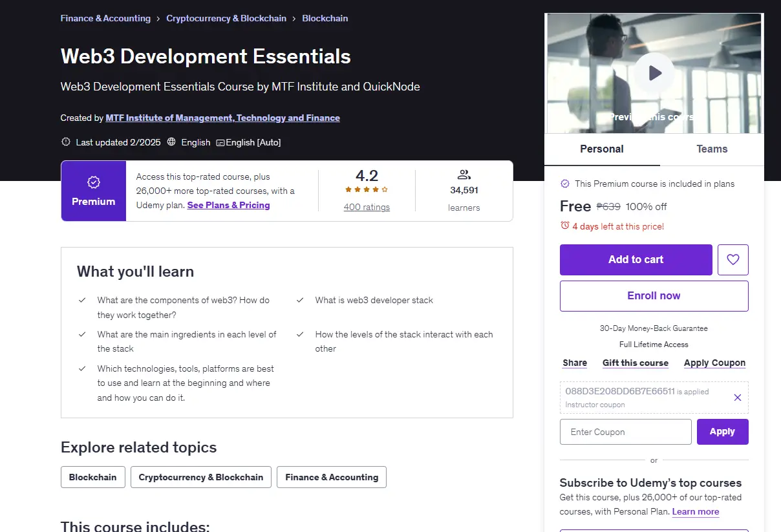Click the Add to cart button
The image size is (781, 532).
[x=636, y=259]
